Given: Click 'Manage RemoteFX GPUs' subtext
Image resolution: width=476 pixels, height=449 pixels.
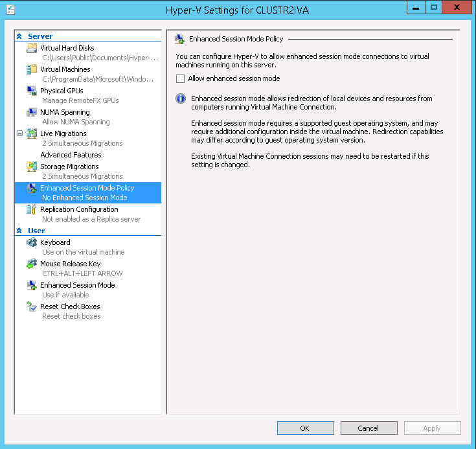Looking at the screenshot, I should pyautogui.click(x=80, y=100).
